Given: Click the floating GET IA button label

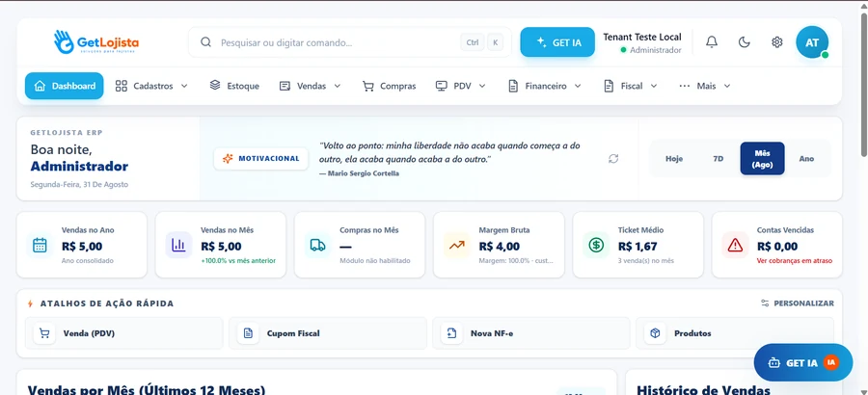Looking at the screenshot, I should pyautogui.click(x=801, y=363).
